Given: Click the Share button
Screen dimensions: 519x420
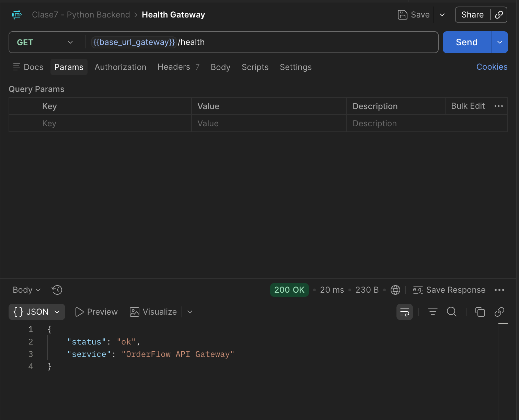Looking at the screenshot, I should [x=473, y=15].
